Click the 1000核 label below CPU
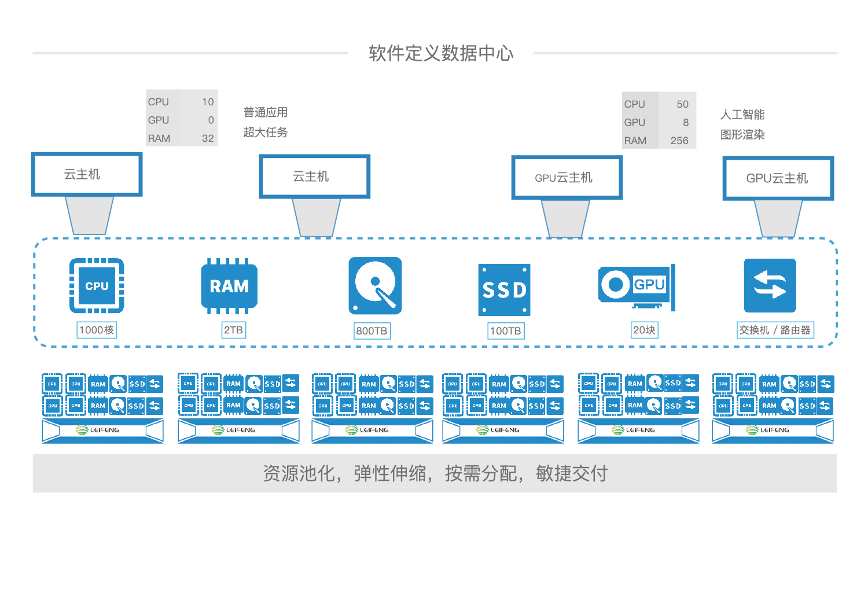Image resolution: width=868 pixels, height=592 pixels. click(x=96, y=330)
